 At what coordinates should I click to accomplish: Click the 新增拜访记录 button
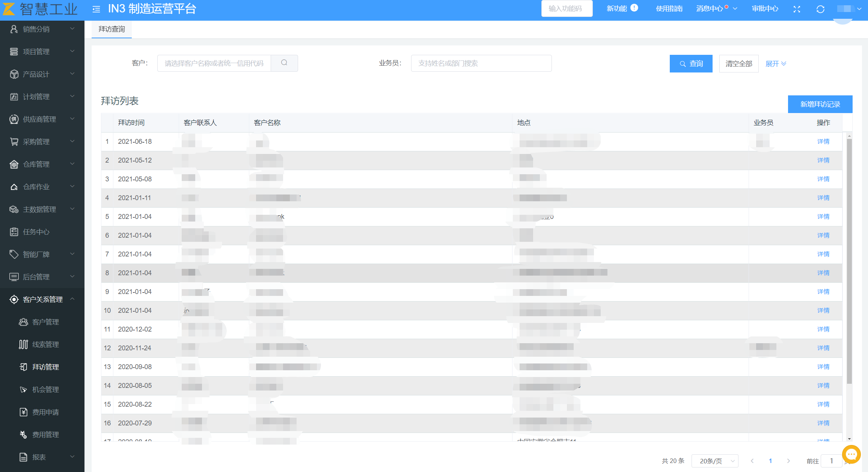pyautogui.click(x=820, y=104)
